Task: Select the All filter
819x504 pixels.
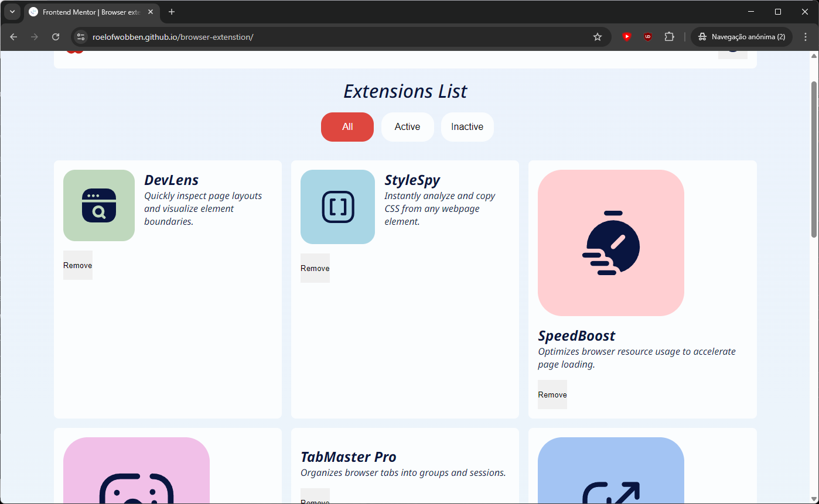Action: click(x=347, y=127)
